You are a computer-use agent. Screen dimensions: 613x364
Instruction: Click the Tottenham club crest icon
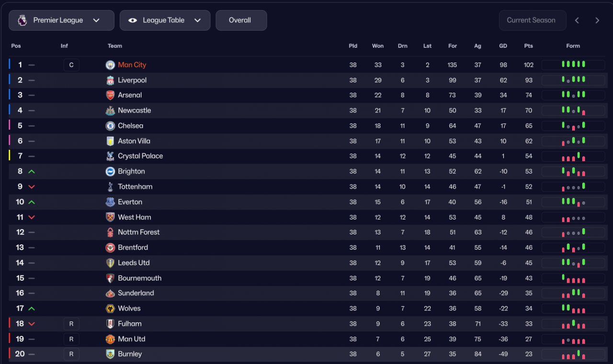pyautogui.click(x=110, y=187)
